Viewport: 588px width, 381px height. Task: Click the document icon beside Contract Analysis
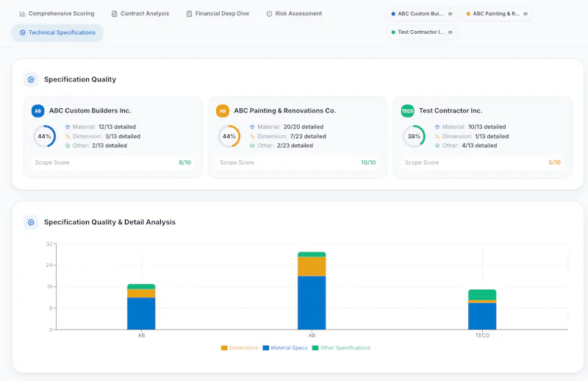click(x=115, y=14)
